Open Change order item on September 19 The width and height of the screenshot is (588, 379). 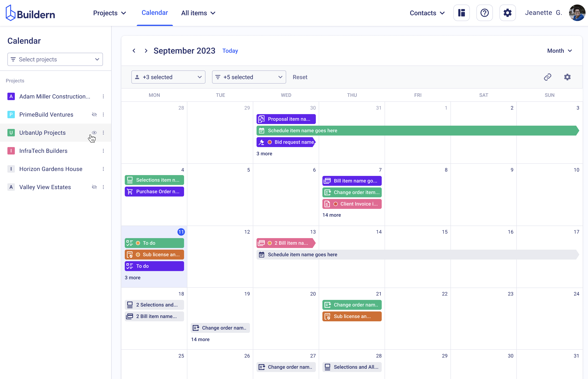click(x=220, y=328)
